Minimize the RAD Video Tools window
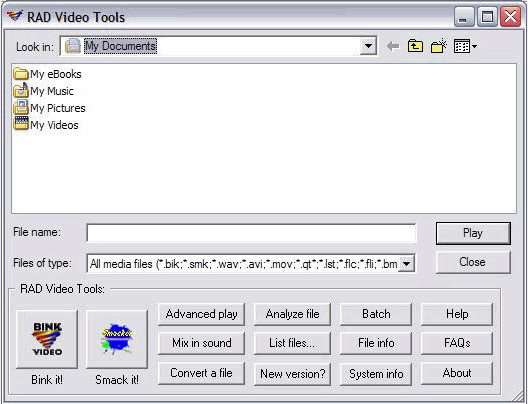The image size is (528, 404). point(463,17)
